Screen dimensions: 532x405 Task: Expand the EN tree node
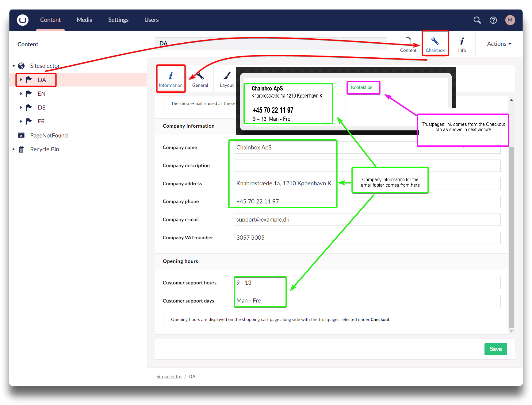click(21, 94)
